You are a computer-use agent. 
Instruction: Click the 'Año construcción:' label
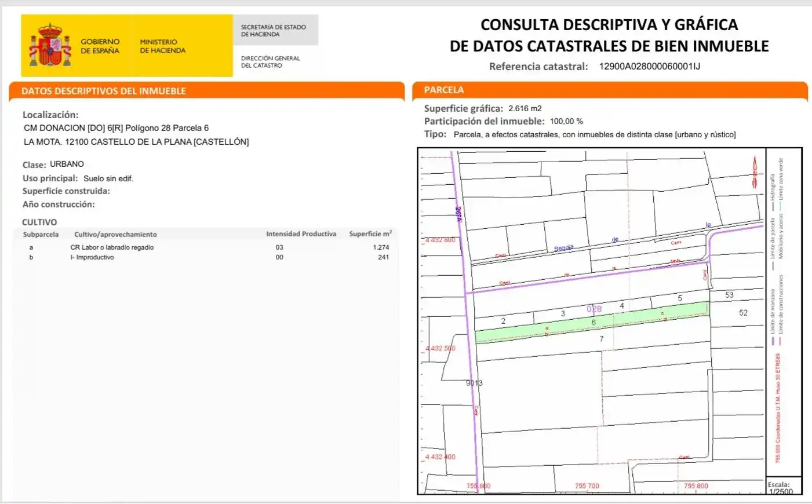(x=59, y=204)
